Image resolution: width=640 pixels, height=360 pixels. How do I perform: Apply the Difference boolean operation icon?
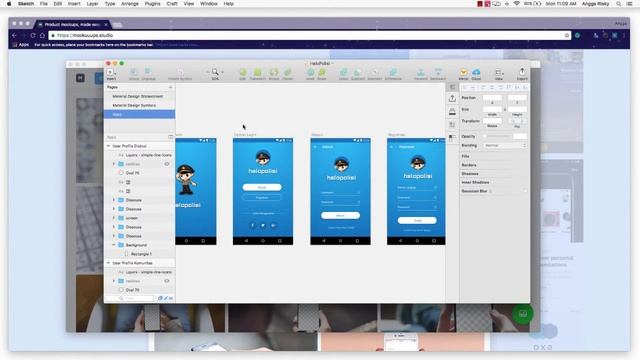click(x=393, y=73)
